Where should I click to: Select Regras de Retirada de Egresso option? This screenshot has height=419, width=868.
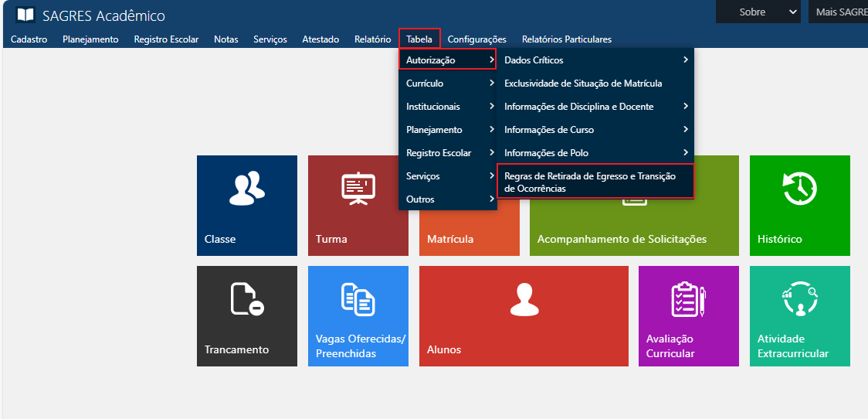tap(595, 182)
